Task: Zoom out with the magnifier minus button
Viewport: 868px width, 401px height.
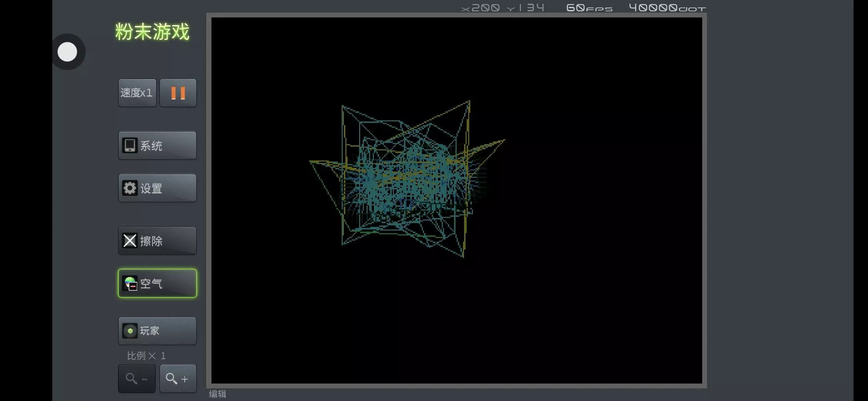Action: pyautogui.click(x=137, y=378)
